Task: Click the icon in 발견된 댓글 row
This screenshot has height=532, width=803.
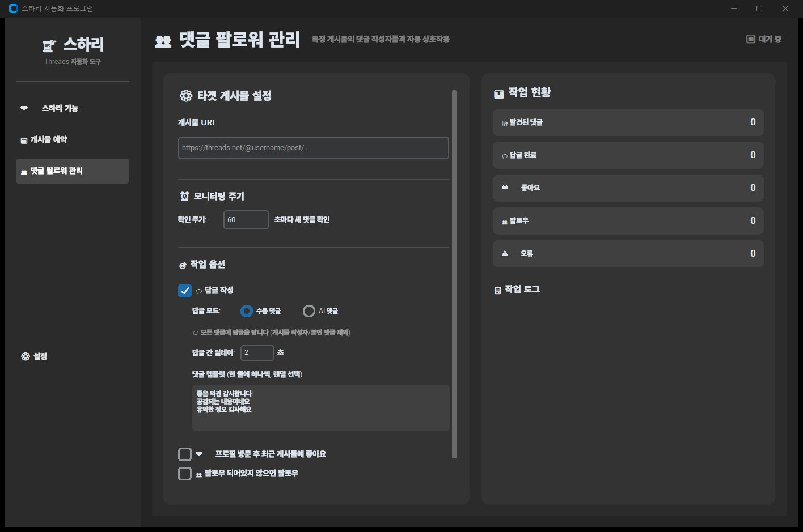Action: click(505, 123)
